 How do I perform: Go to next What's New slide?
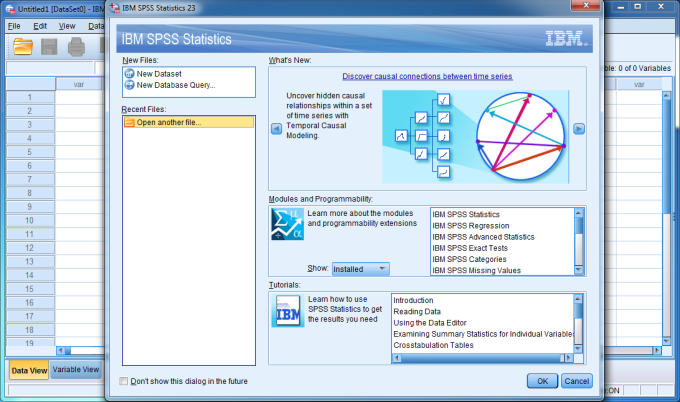pyautogui.click(x=579, y=129)
